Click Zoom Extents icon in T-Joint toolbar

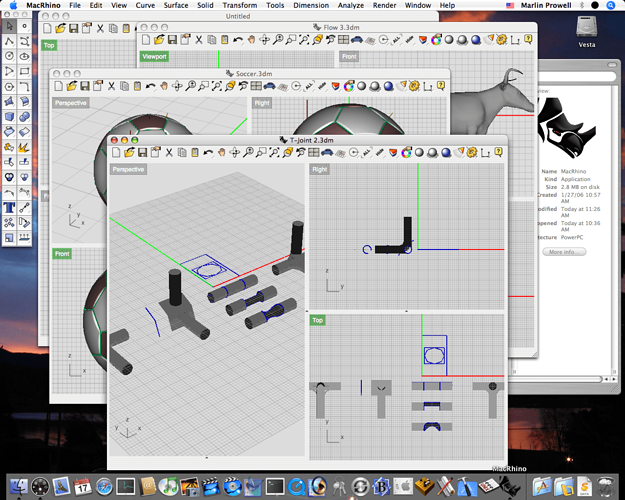[274, 152]
